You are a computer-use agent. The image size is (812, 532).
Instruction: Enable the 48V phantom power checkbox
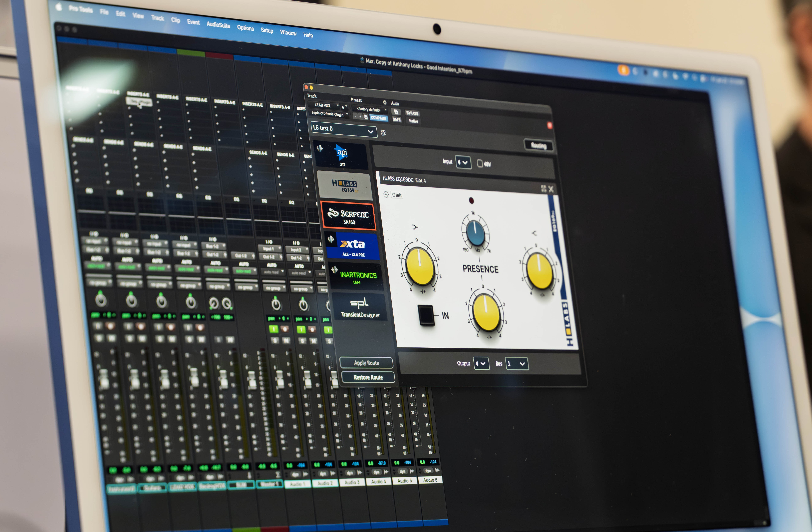[480, 163]
